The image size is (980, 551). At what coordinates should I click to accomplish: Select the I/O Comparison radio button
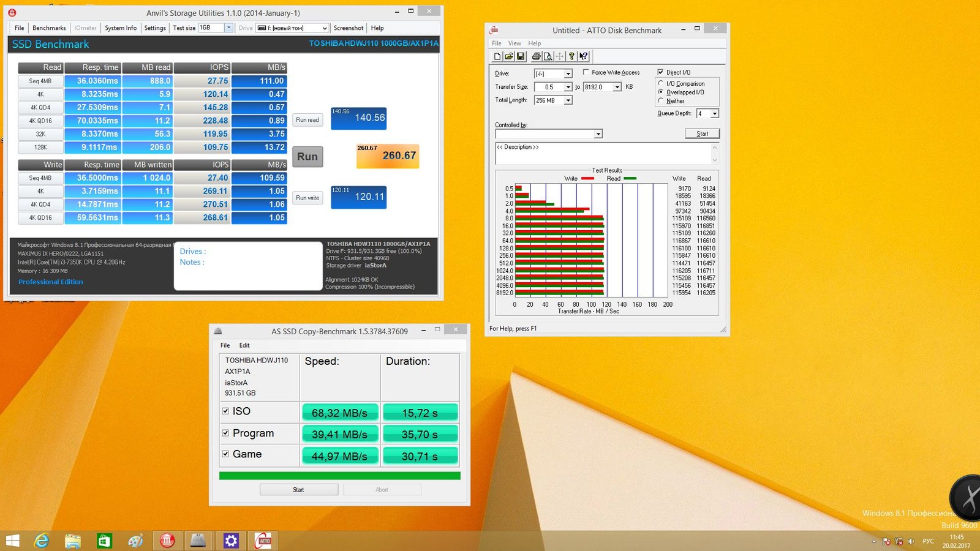tap(661, 83)
